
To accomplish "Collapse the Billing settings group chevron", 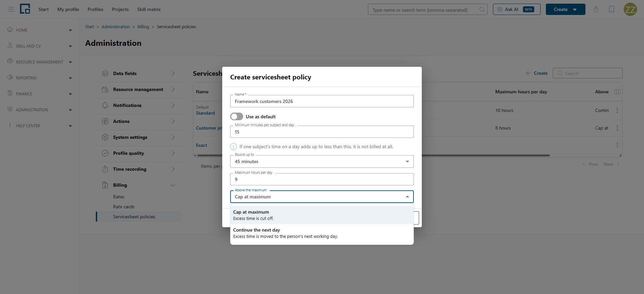I will click(173, 185).
